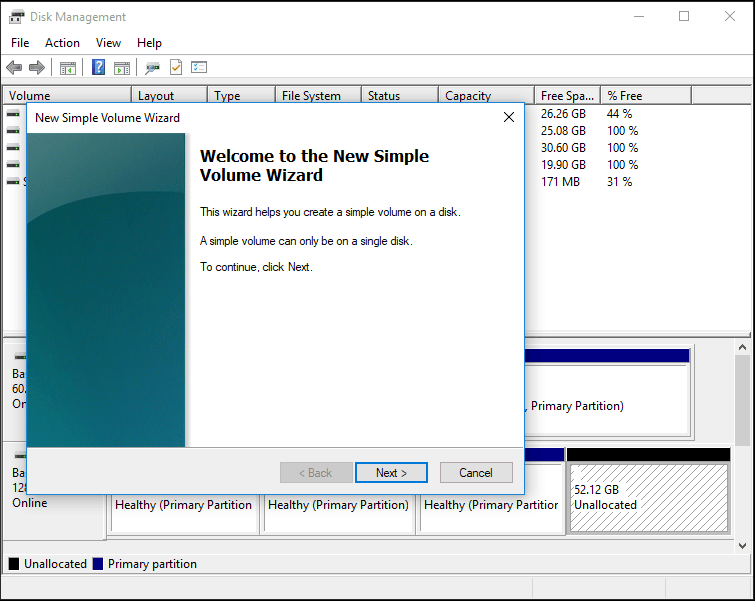Select the 171 MB free space cell
The width and height of the screenshot is (755, 601).
pyautogui.click(x=560, y=182)
